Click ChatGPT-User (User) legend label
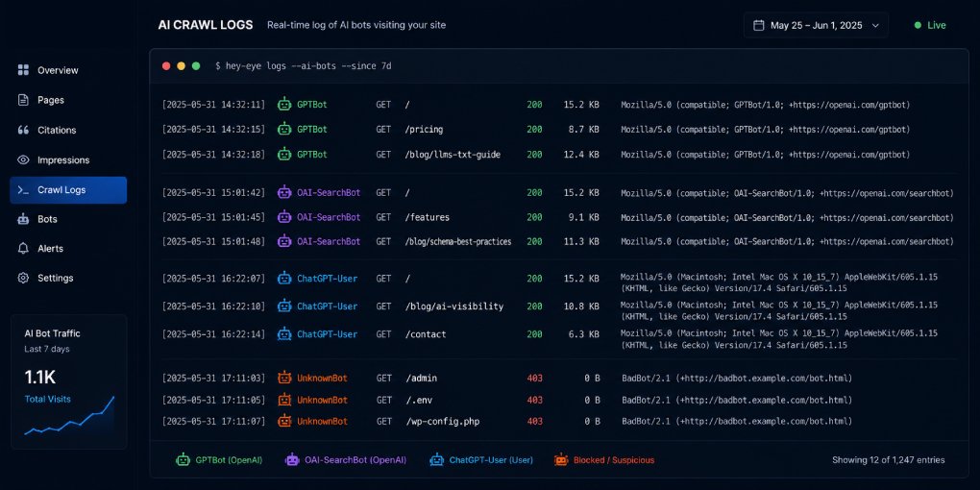This screenshot has width=980, height=490. coord(491,460)
